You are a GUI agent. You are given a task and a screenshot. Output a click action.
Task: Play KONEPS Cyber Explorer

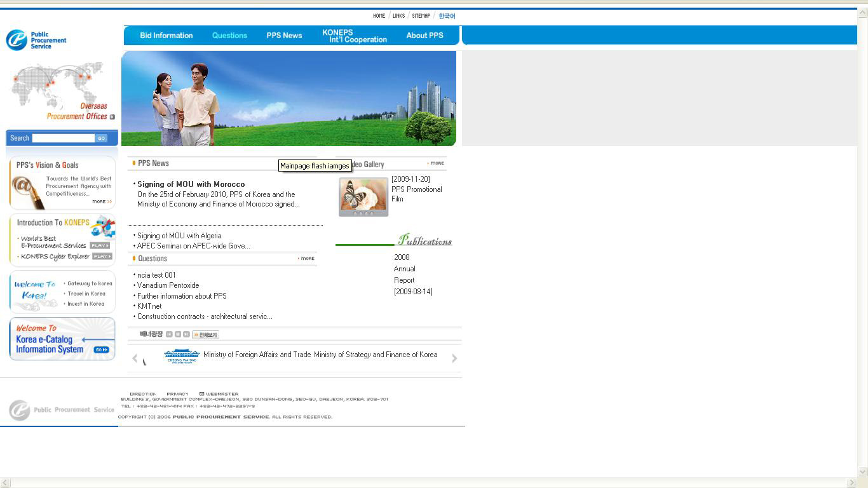(102, 256)
